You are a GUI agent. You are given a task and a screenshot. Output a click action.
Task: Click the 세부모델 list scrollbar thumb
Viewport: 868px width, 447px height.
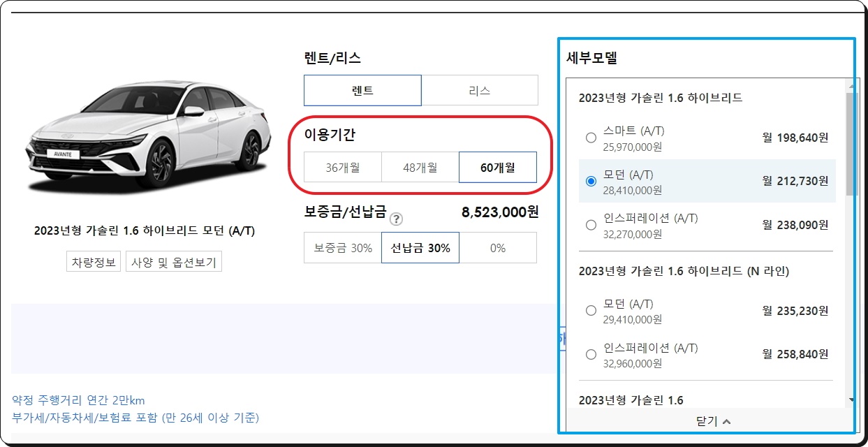coord(851,144)
